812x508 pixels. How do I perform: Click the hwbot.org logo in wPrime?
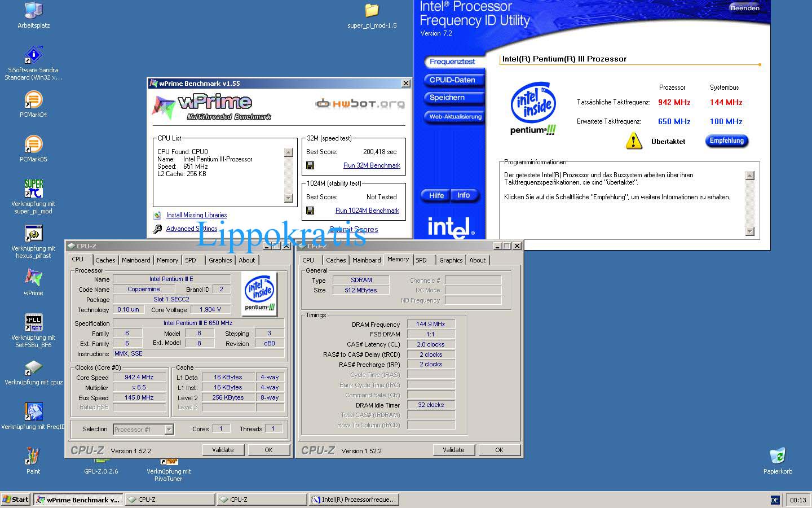(x=360, y=103)
